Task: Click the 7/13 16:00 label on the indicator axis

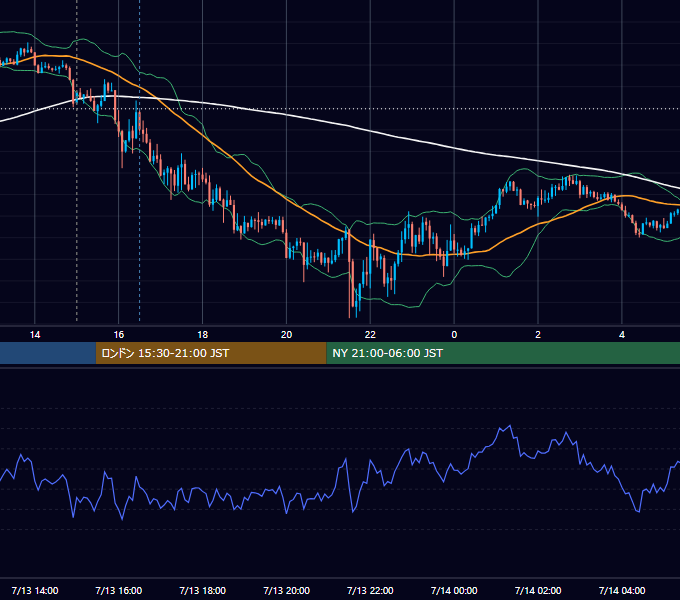Action: point(118,590)
